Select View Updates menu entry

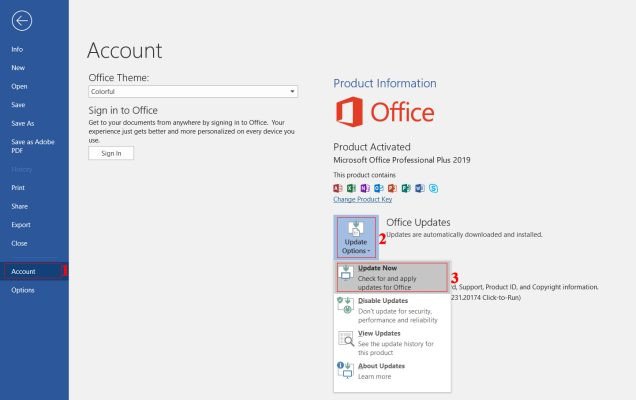392,343
